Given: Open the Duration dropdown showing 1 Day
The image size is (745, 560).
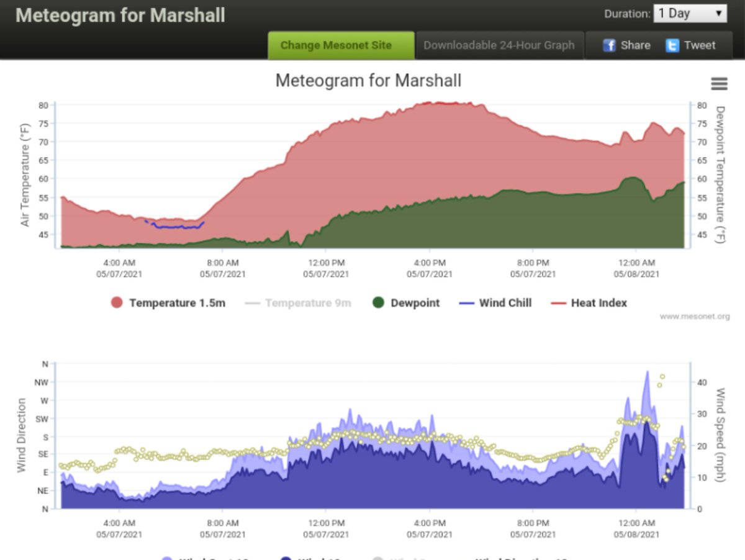Looking at the screenshot, I should (690, 13).
